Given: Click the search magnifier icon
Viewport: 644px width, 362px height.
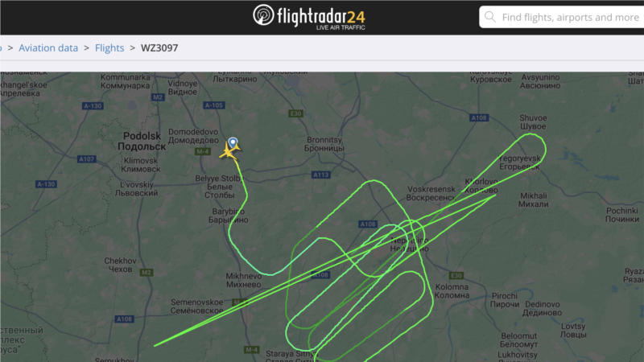Looking at the screenshot, I should click(489, 17).
